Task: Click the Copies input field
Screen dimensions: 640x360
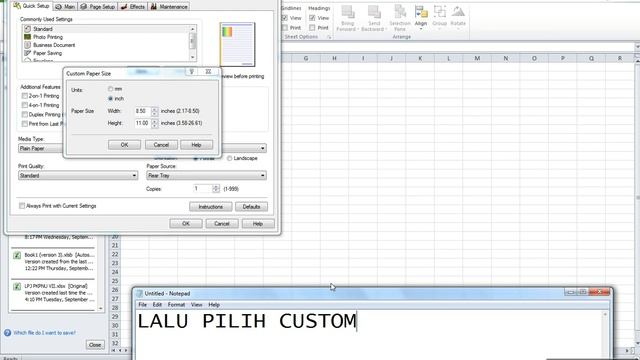Action: point(202,189)
